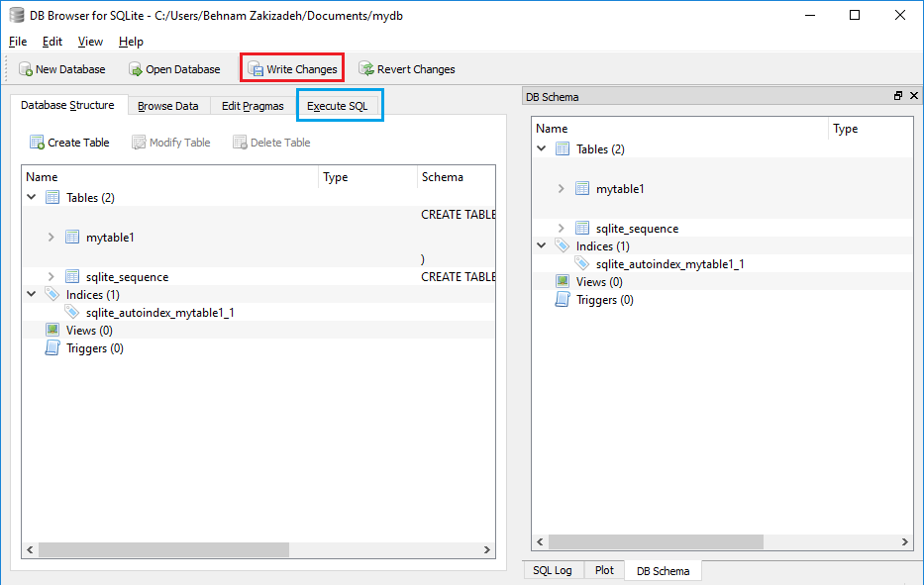This screenshot has height=585, width=924.
Task: Switch to the Database Structure tab
Action: click(x=67, y=105)
